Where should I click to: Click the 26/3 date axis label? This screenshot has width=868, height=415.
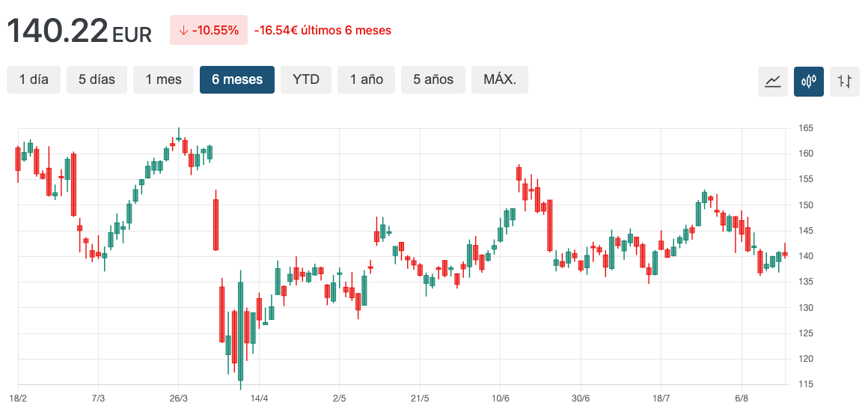click(179, 399)
